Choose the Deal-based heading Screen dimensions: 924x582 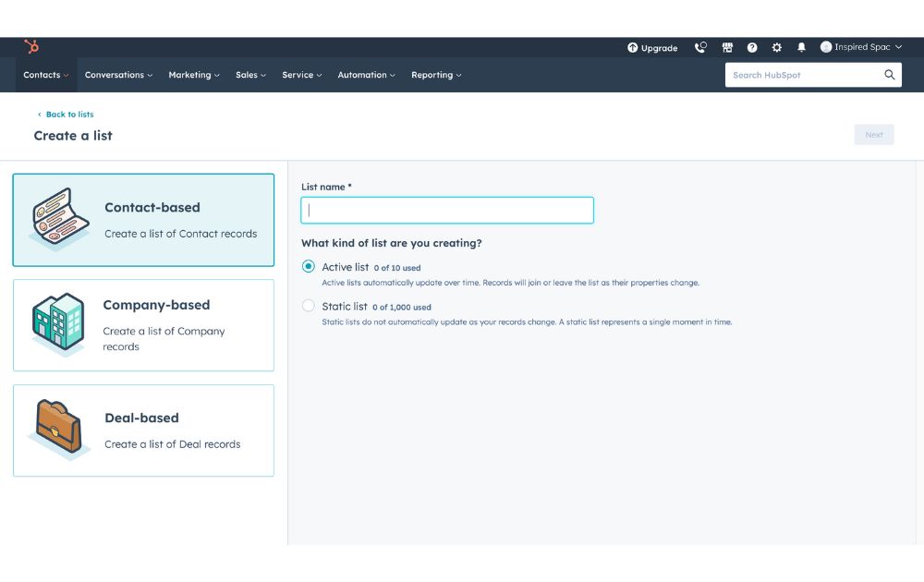click(x=141, y=418)
